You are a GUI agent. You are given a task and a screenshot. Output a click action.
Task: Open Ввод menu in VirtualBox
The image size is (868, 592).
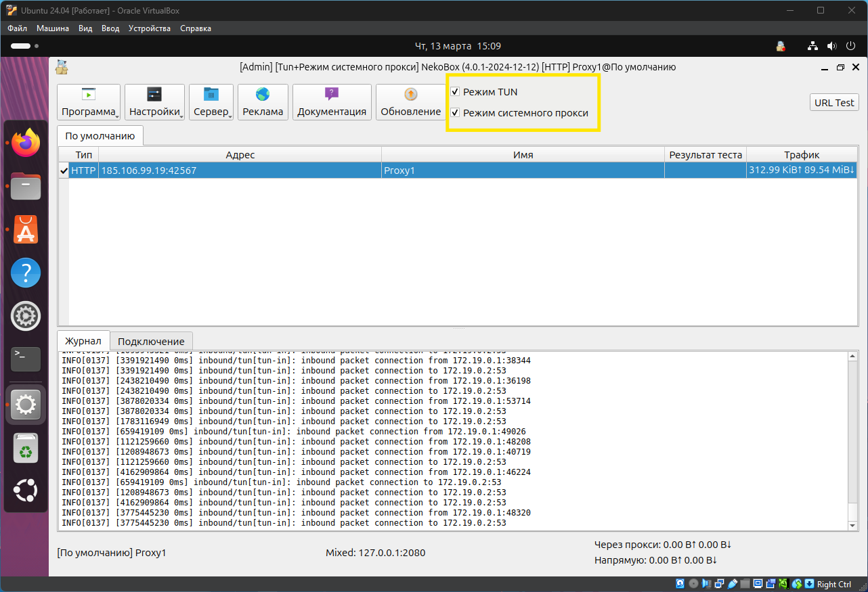[110, 28]
